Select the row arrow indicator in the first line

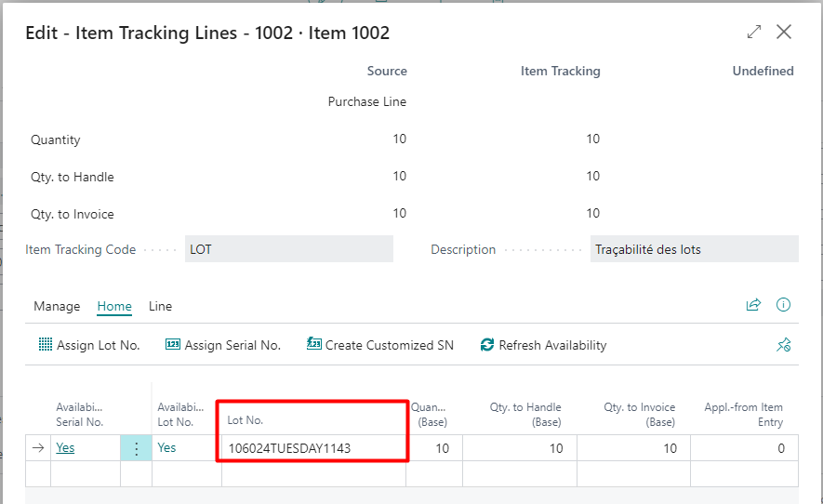click(38, 448)
